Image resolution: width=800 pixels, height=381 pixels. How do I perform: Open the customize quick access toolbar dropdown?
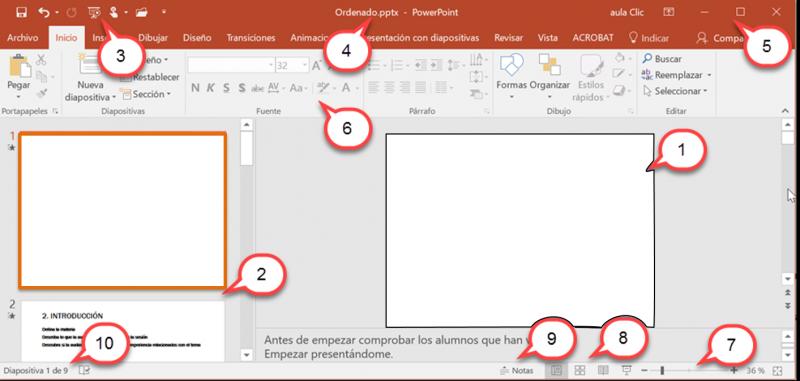(x=164, y=11)
